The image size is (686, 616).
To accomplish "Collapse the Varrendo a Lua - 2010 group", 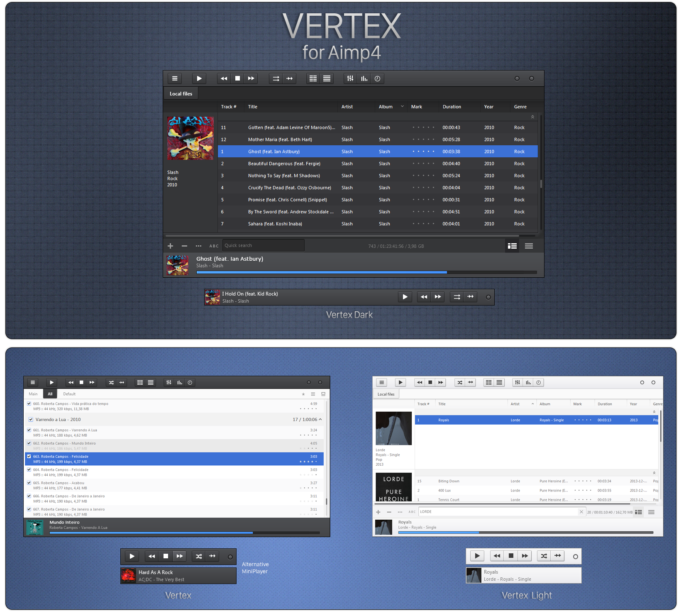I will click(x=320, y=420).
